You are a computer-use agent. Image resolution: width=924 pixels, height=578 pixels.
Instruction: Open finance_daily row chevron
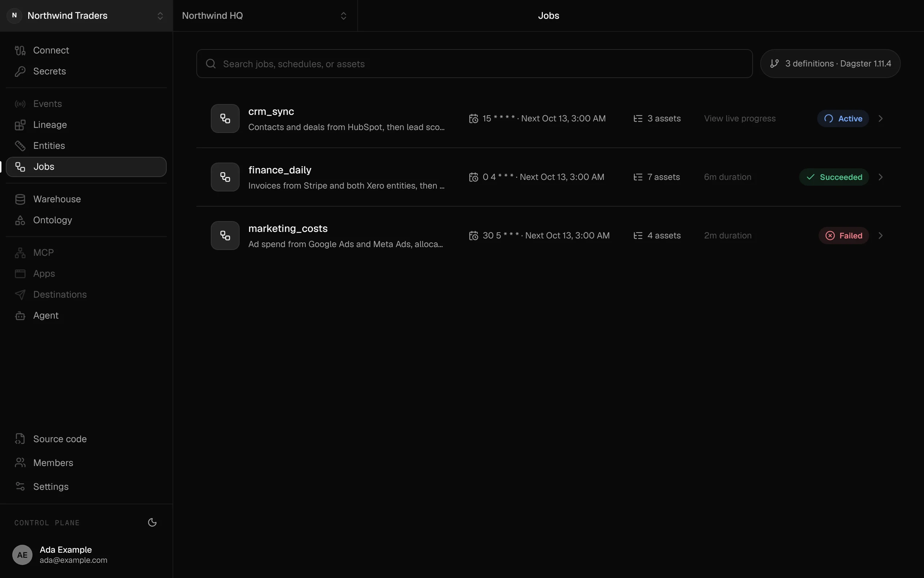pos(881,177)
